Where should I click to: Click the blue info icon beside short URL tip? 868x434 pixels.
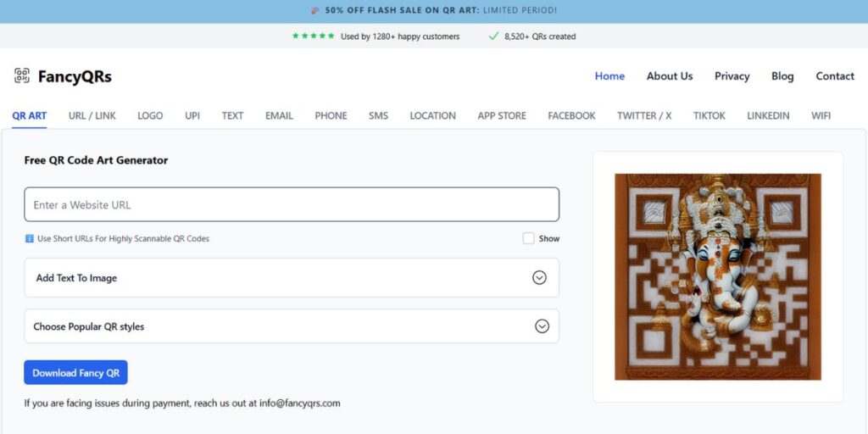[30, 238]
